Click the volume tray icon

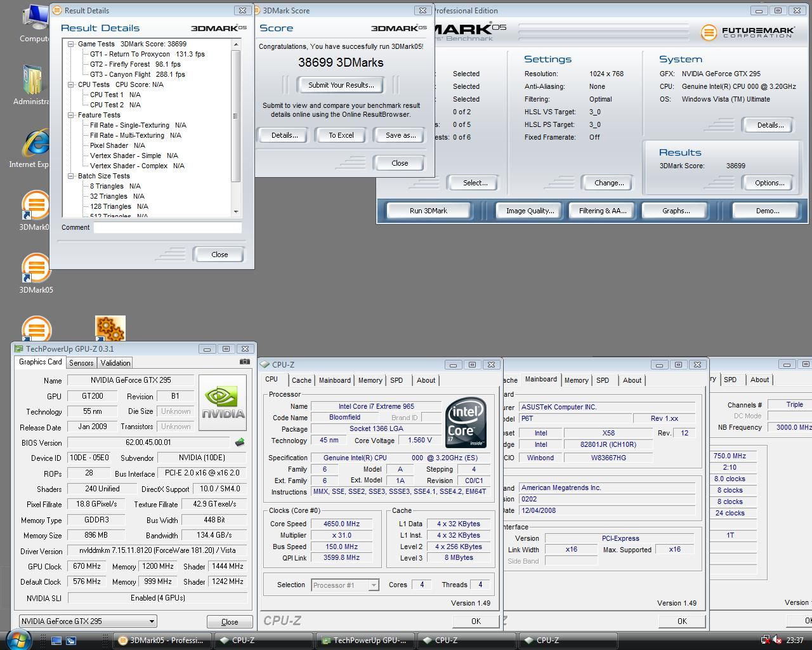pyautogui.click(x=778, y=640)
